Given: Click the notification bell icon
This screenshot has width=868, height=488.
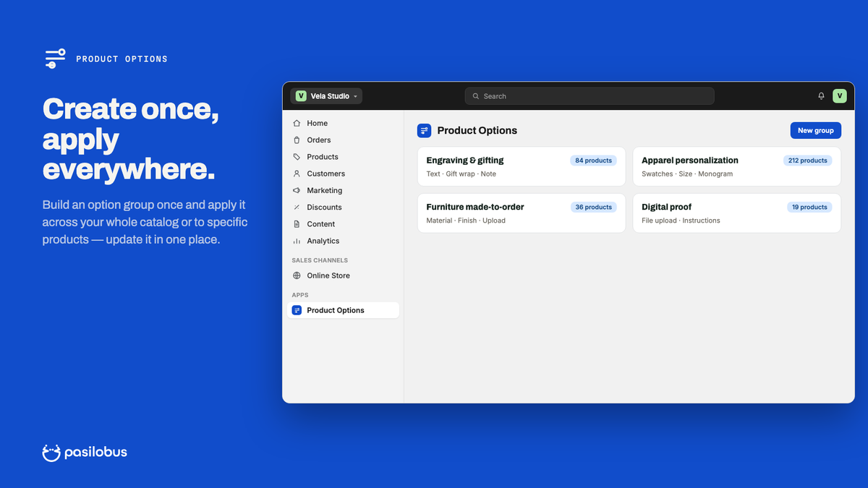Looking at the screenshot, I should pos(821,96).
